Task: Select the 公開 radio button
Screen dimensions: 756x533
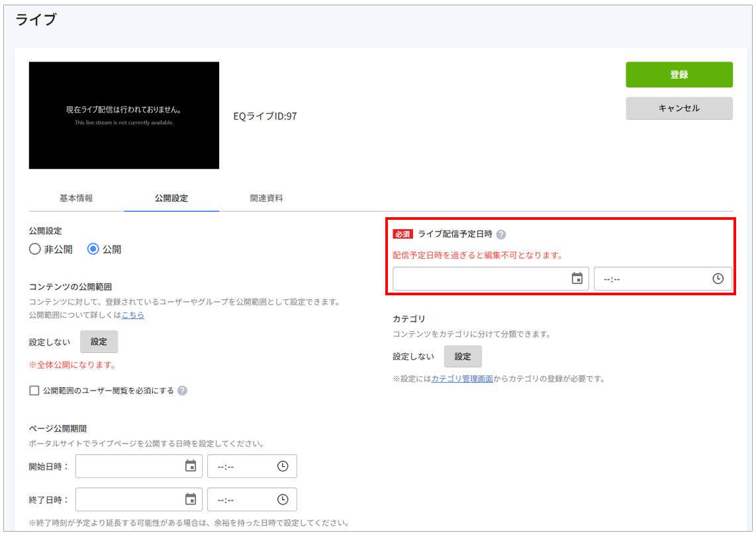Action: click(x=93, y=250)
